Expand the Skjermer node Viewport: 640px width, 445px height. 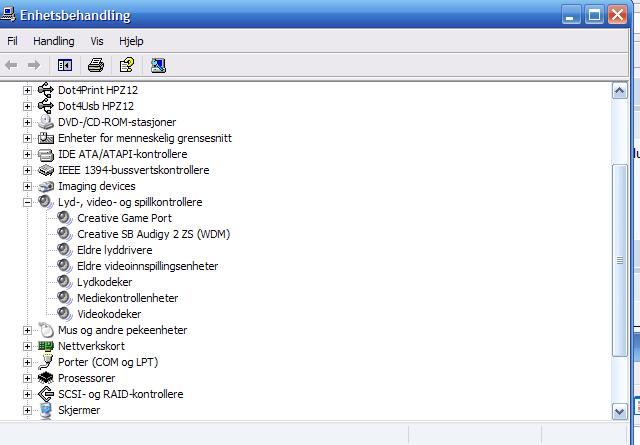[x=27, y=410]
